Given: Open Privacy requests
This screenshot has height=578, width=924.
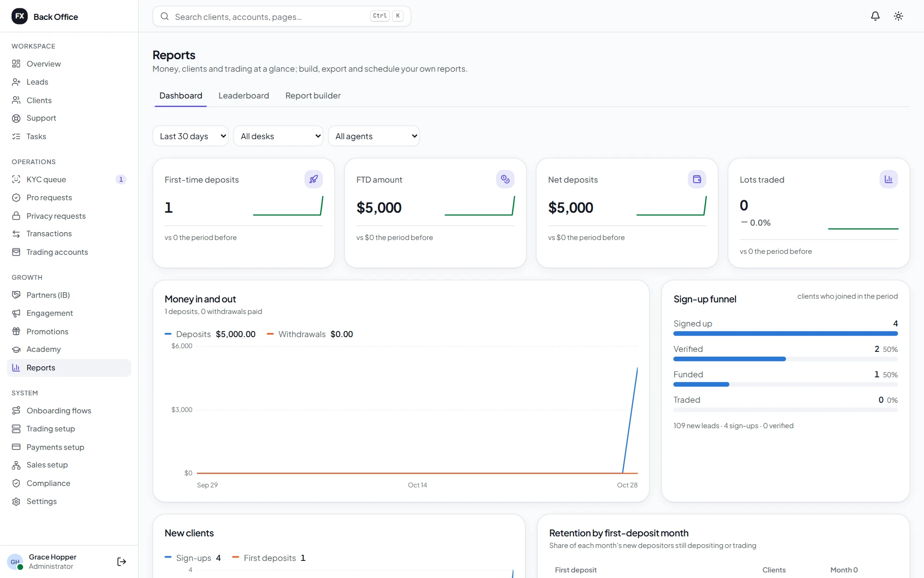Looking at the screenshot, I should 69,216.
